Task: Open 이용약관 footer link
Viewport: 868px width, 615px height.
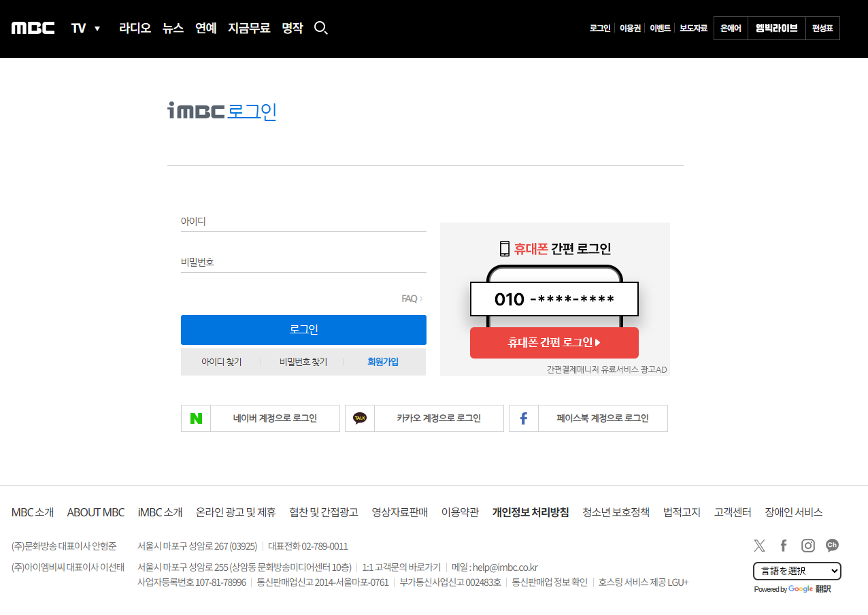Action: pos(460,512)
